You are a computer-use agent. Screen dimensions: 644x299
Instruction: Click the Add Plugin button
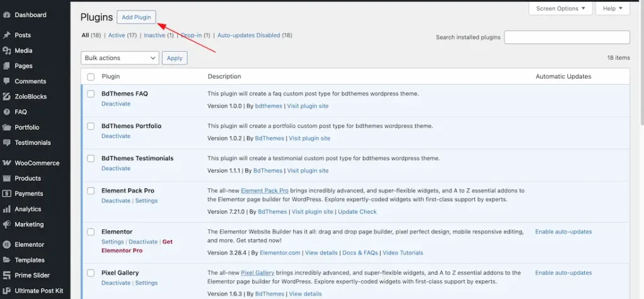[x=136, y=17]
